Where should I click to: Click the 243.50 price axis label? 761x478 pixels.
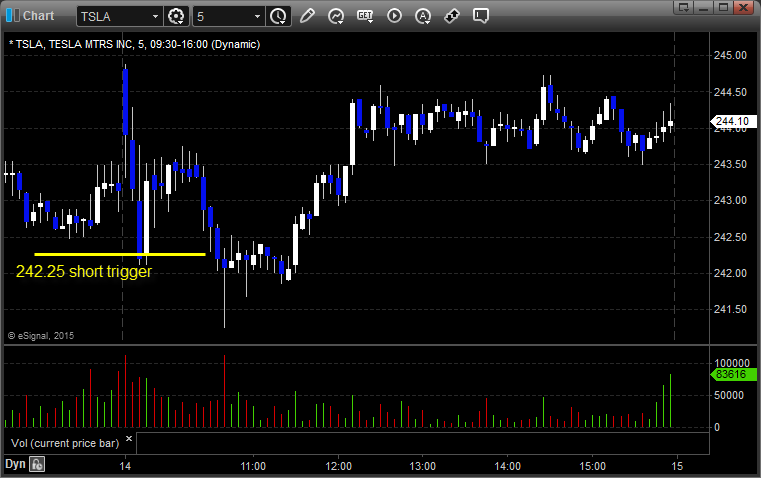click(730, 164)
